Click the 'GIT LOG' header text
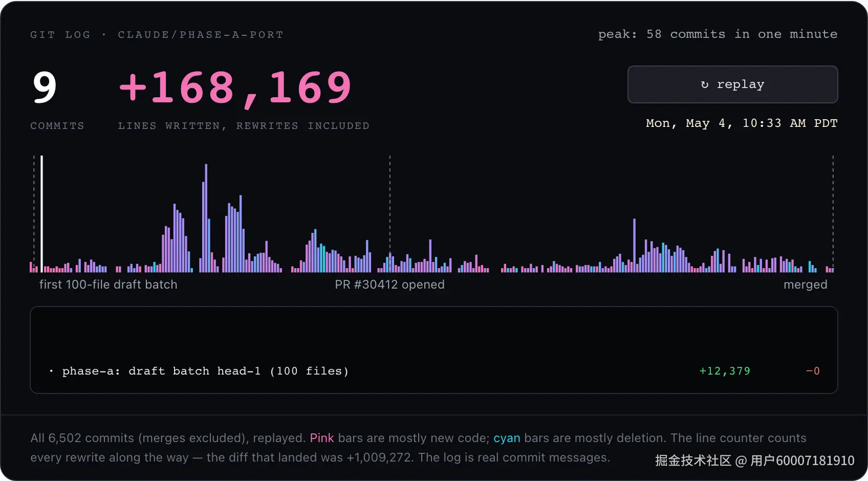Viewport: 868px width, 481px height. (60, 35)
